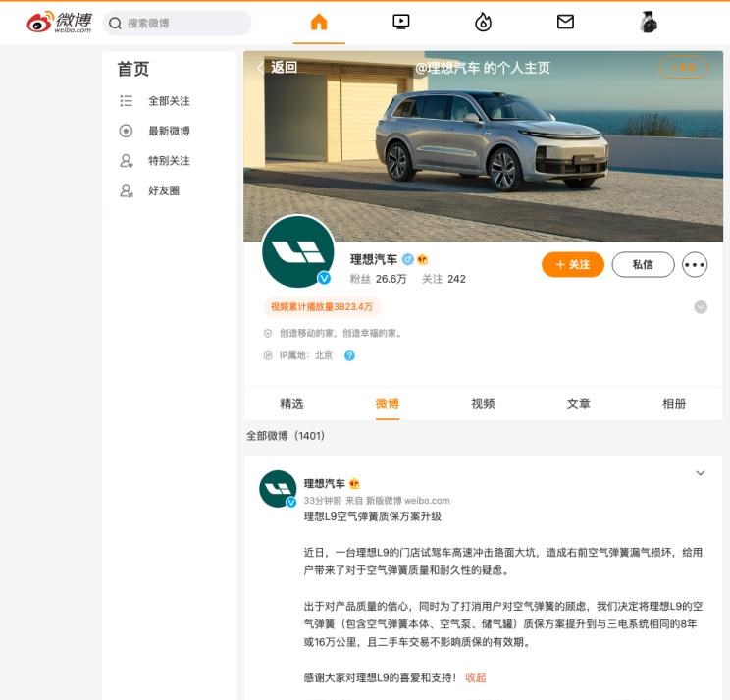Click the orange membership badge beside the name
The width and height of the screenshot is (730, 700).
tap(422, 259)
